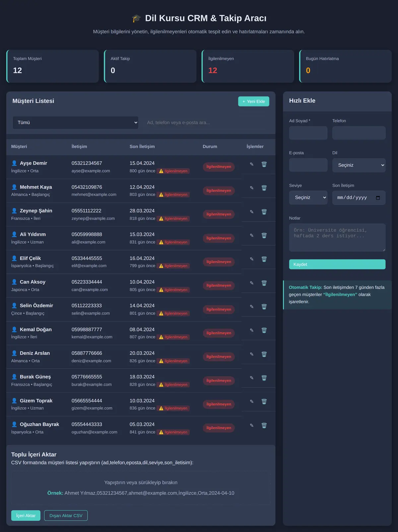Open calendar picker in Son İletişim date field
The width and height of the screenshot is (398, 532).
click(378, 198)
